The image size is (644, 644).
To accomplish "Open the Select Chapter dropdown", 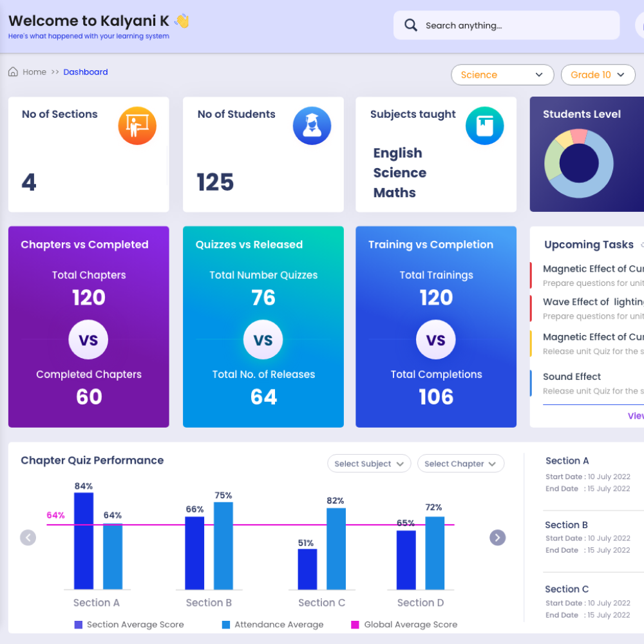I will [x=460, y=464].
